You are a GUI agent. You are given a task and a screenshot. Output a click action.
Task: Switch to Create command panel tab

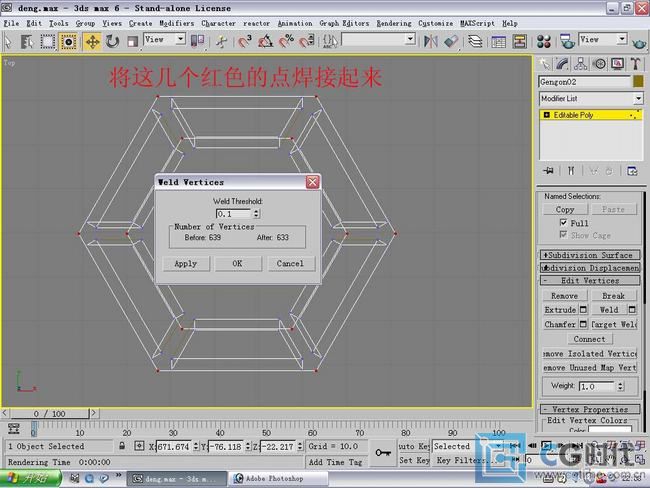[x=544, y=64]
